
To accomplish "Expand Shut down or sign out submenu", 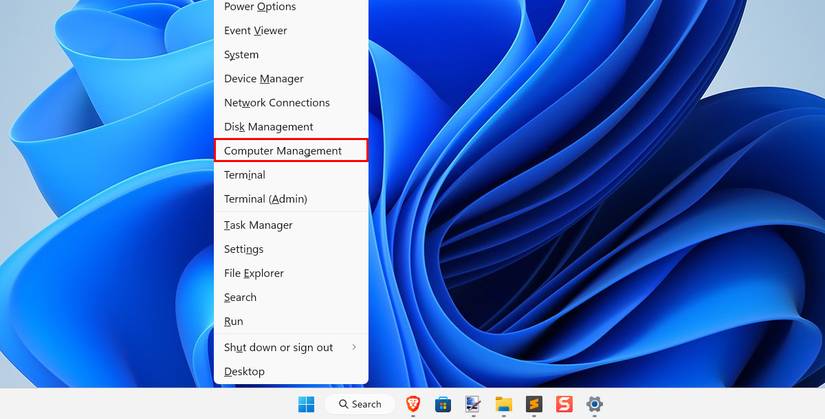I will 291,347.
